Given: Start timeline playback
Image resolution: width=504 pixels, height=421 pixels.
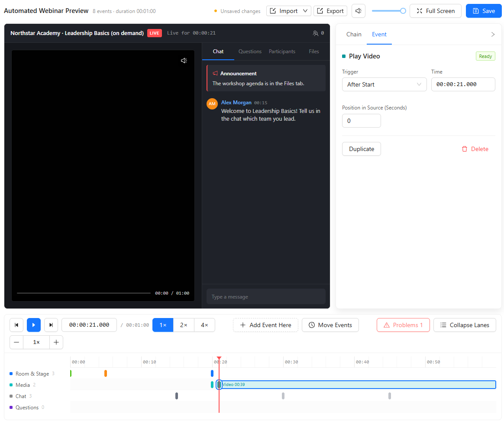Looking at the screenshot, I should click(x=34, y=325).
